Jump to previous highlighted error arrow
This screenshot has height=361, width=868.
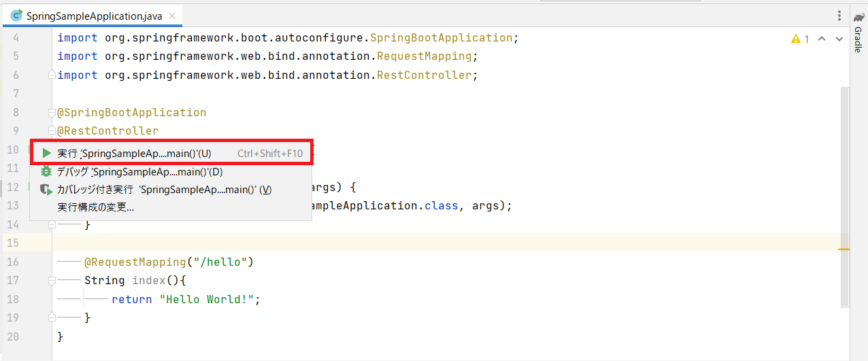click(821, 39)
